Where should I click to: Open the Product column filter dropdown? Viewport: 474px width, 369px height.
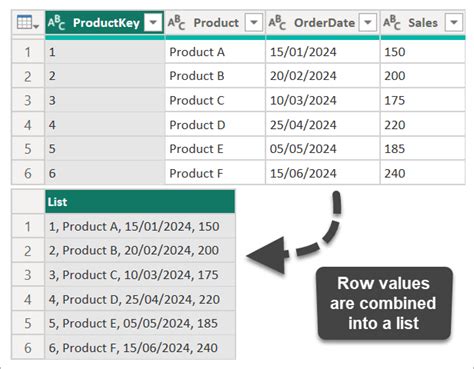coord(254,22)
